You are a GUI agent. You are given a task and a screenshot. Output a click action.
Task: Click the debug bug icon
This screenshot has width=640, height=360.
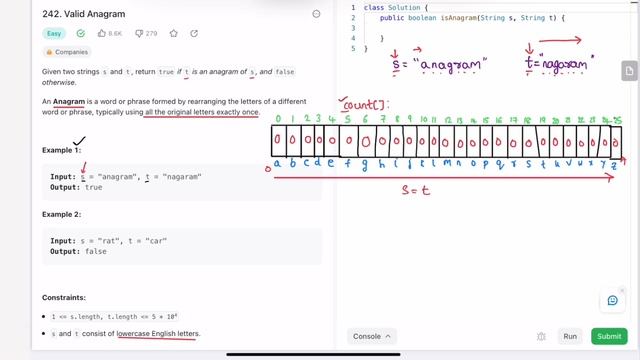[541, 336]
